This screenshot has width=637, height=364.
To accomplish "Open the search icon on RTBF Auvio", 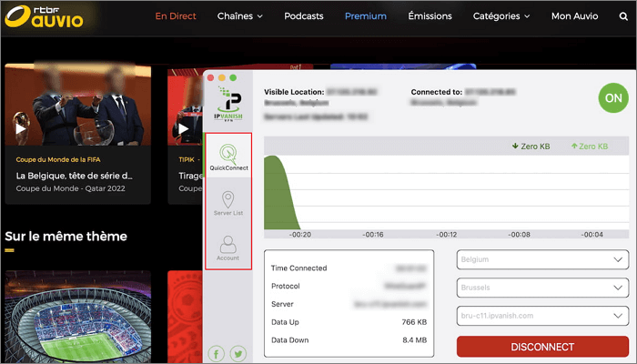I will tap(623, 16).
